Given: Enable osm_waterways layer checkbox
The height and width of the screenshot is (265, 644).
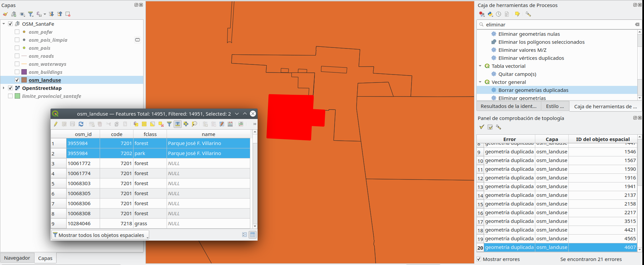Looking at the screenshot, I should tap(17, 64).
